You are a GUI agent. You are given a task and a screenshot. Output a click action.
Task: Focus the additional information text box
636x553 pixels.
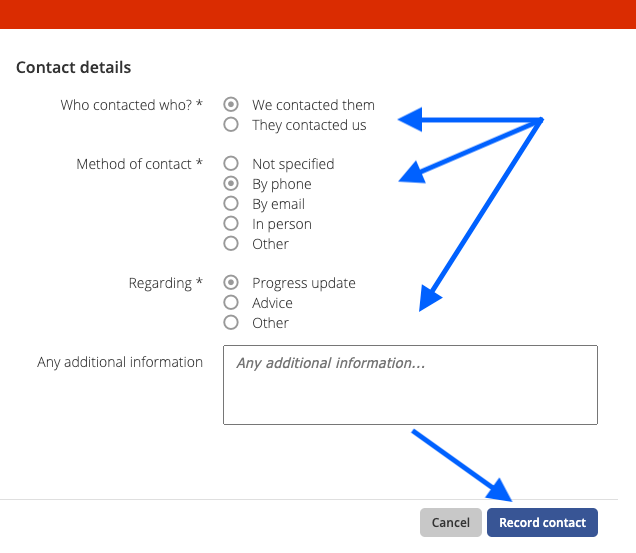410,385
